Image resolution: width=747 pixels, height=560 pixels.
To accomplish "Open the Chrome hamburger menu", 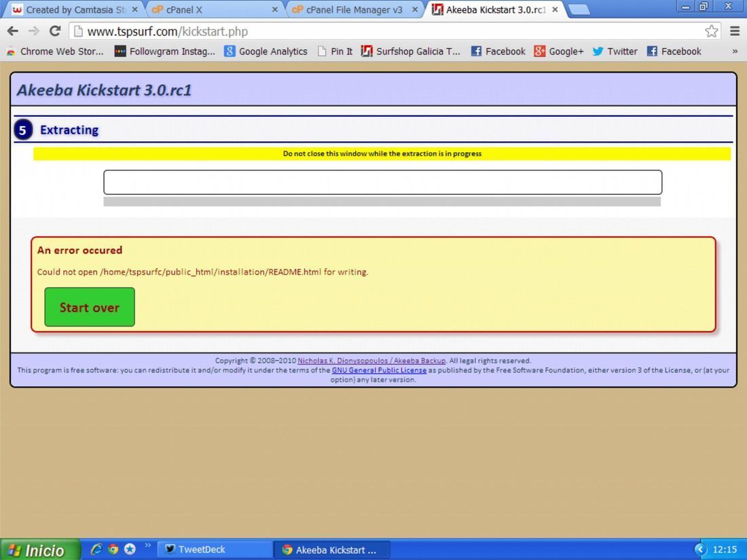I will coord(735,31).
